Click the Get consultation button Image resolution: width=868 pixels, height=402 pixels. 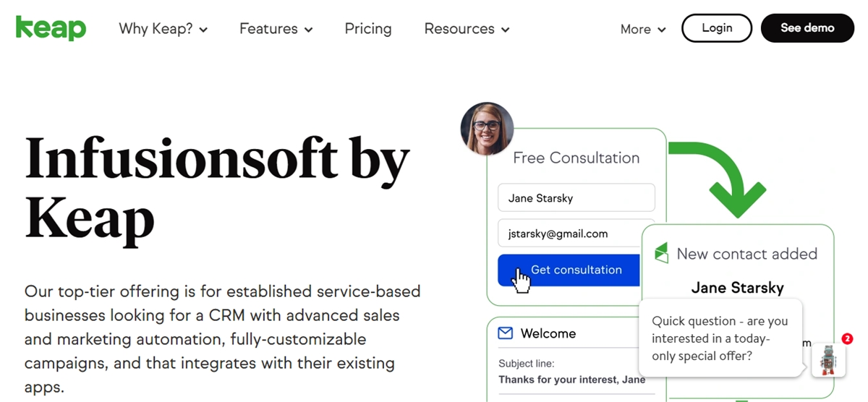click(x=569, y=270)
